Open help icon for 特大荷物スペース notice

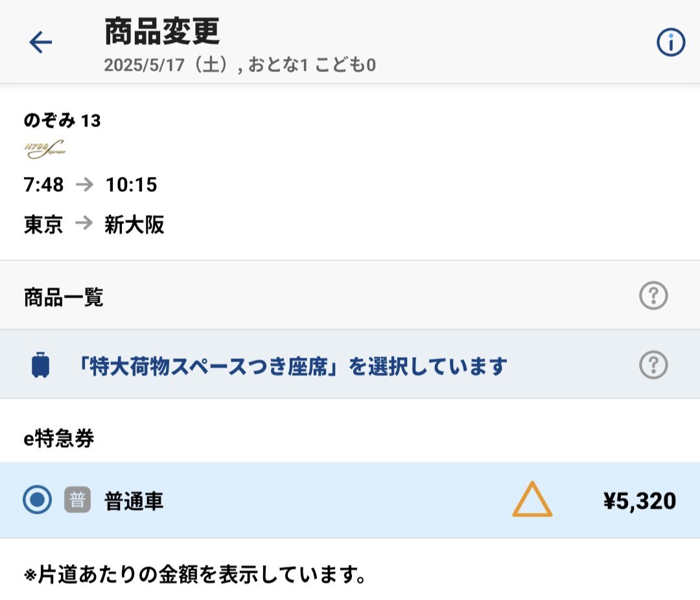(x=653, y=365)
